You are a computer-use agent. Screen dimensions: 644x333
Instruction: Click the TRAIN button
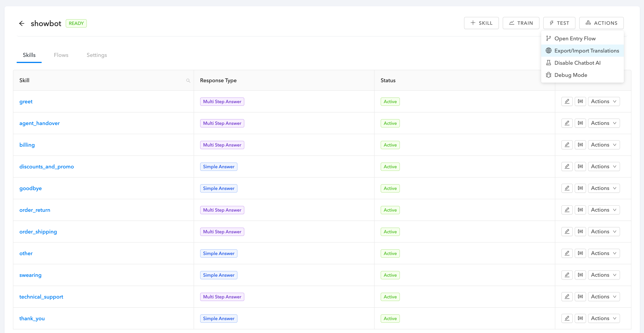coord(521,23)
